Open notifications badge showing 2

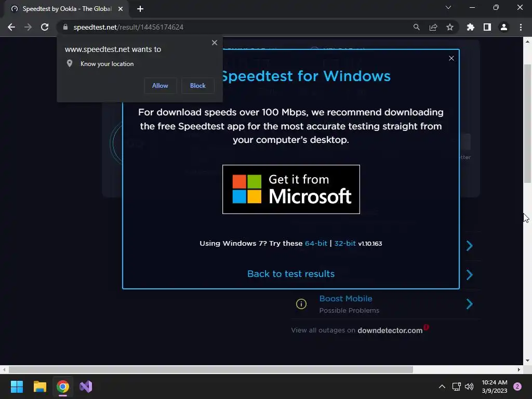click(517, 387)
